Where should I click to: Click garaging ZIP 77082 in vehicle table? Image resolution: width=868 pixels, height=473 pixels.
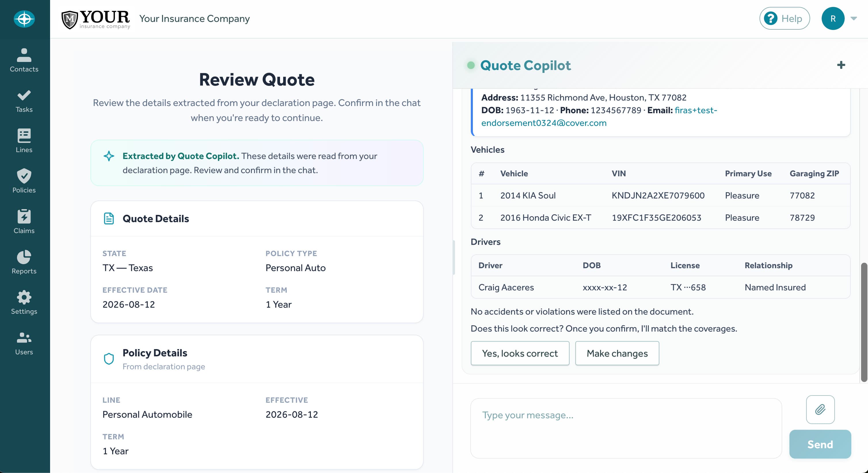pyautogui.click(x=802, y=195)
